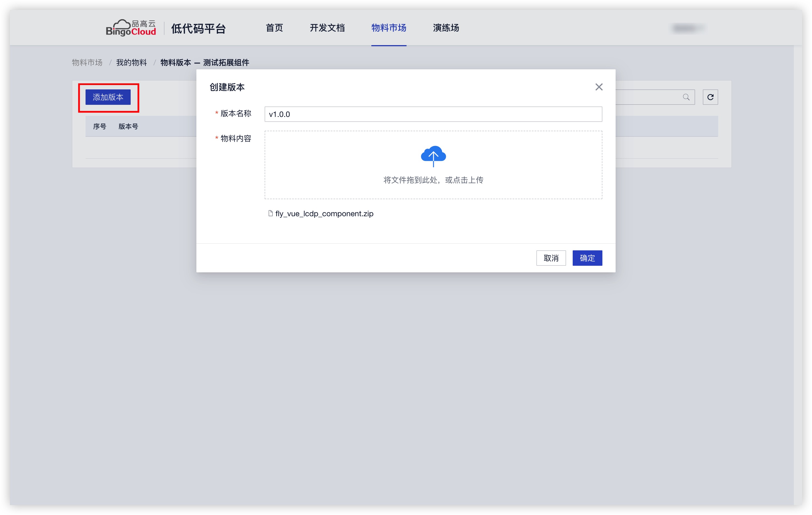Click the search magnifier icon

(686, 97)
